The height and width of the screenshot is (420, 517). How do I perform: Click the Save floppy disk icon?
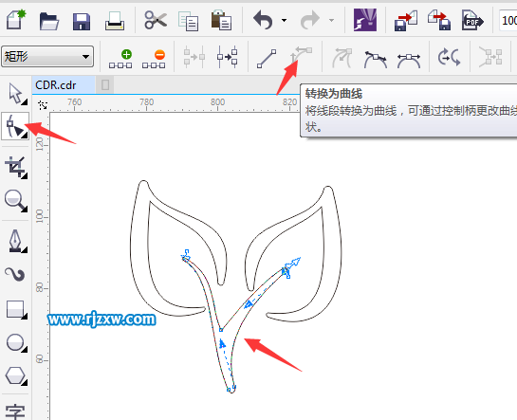pos(82,21)
